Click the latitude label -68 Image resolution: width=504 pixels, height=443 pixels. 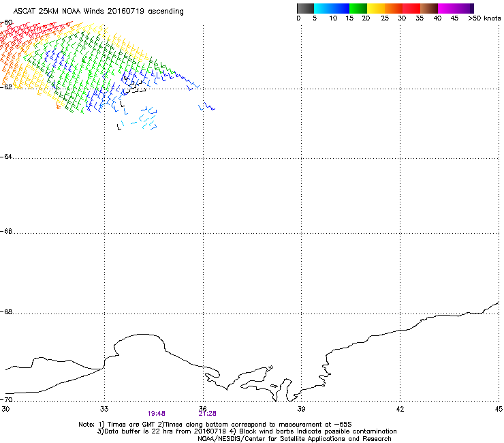(6, 312)
